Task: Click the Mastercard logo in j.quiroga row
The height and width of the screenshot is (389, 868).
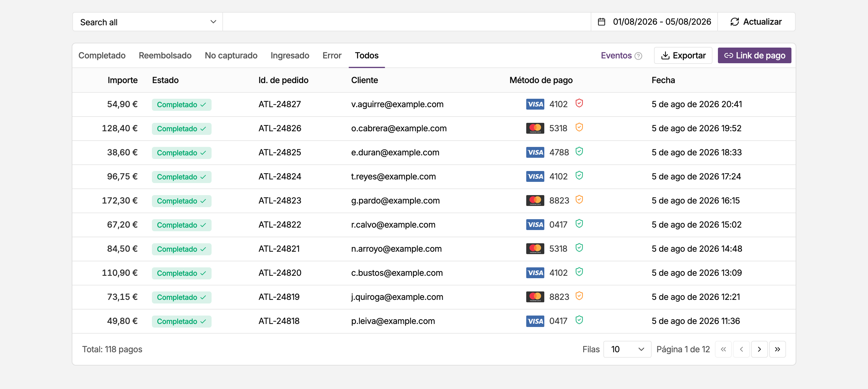Action: click(x=535, y=297)
